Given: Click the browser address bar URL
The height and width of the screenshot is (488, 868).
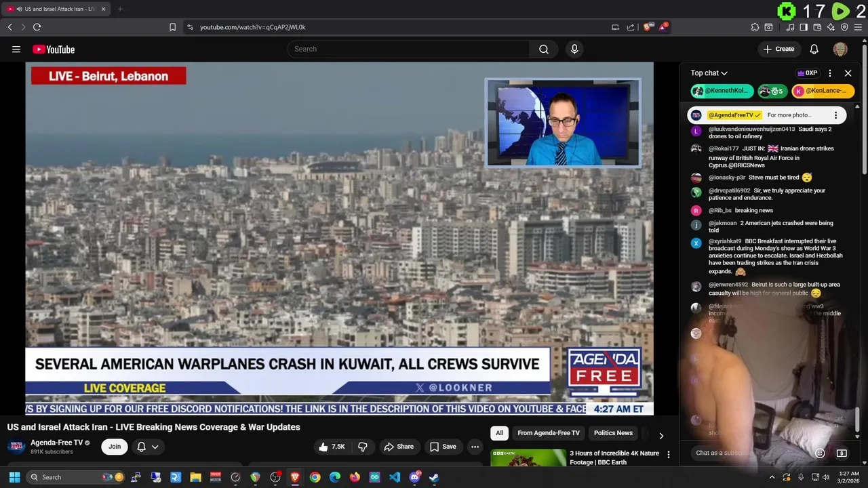Looking at the screenshot, I should click(252, 27).
